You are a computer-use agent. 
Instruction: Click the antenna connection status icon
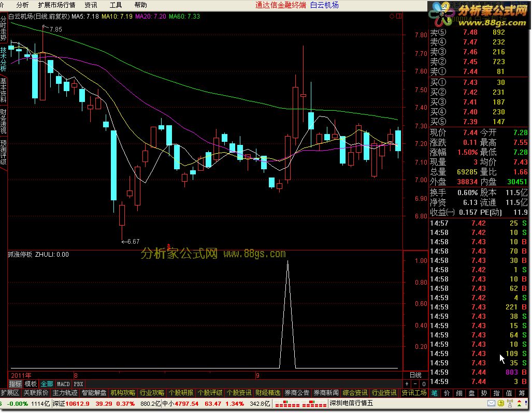pyautogui.click(x=510, y=403)
